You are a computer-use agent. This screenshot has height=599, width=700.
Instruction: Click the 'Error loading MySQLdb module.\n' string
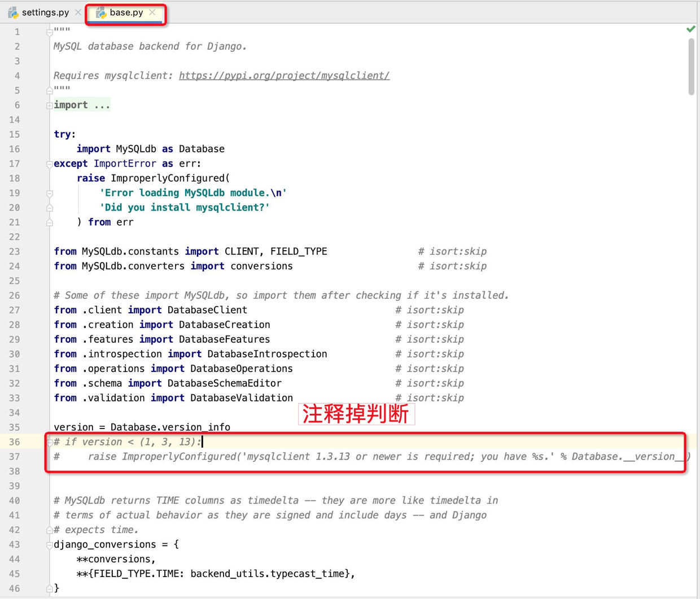pyautogui.click(x=193, y=193)
